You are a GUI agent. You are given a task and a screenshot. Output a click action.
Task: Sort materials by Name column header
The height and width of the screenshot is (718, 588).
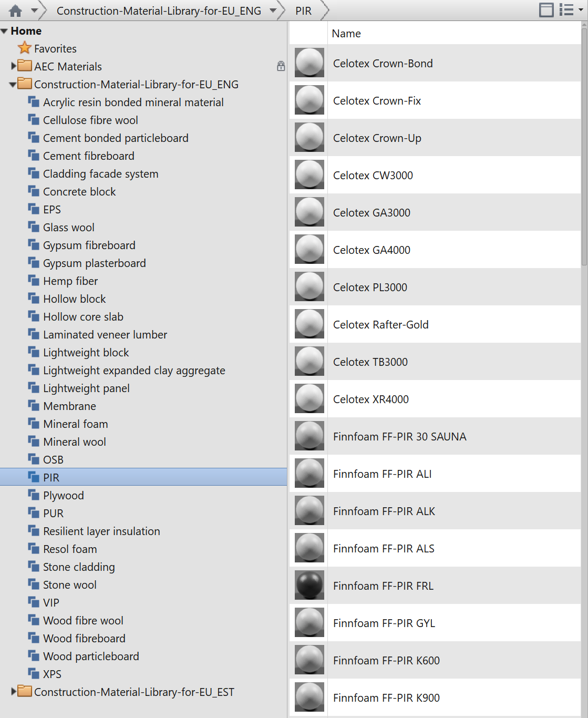tap(346, 34)
